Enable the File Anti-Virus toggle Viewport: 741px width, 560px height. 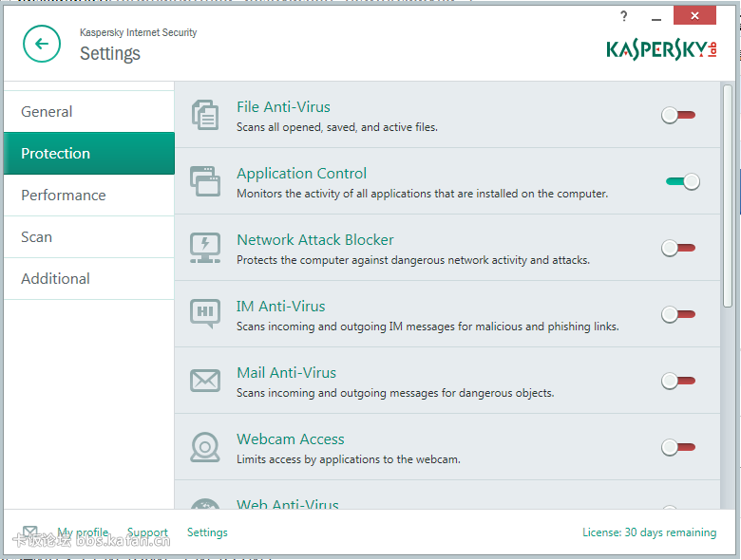(x=678, y=115)
